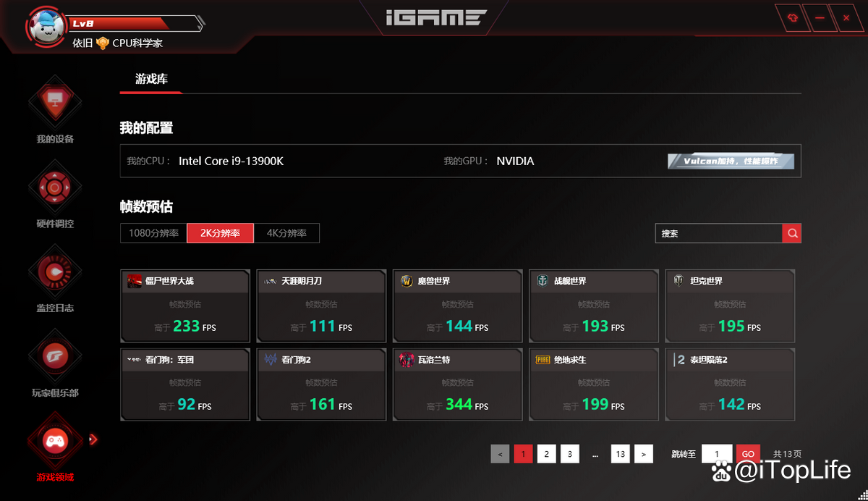Viewport: 868px width, 501px height.
Task: Click the Vulcan加持 banner
Action: (x=731, y=161)
